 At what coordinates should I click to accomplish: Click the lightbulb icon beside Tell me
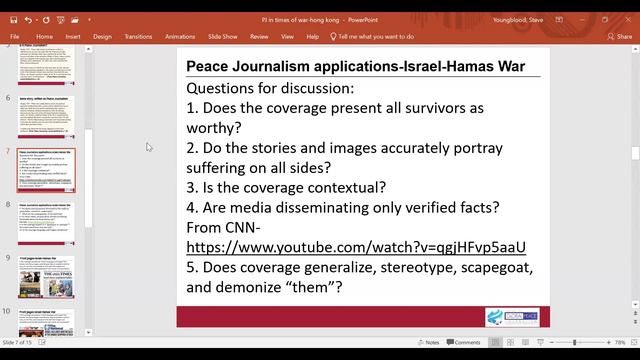click(x=333, y=36)
